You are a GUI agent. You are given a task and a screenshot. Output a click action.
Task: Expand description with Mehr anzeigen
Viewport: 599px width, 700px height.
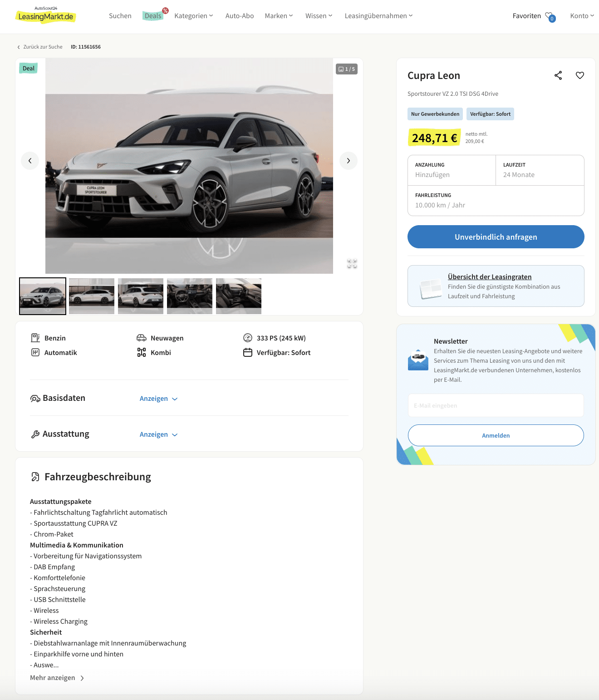pos(57,678)
